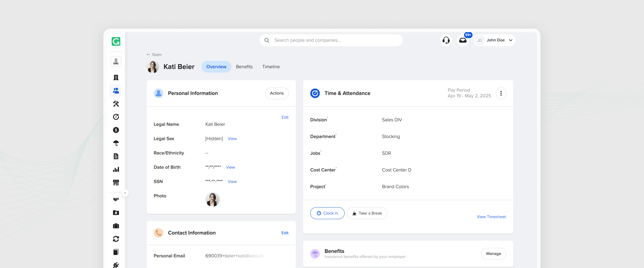Expand the collapsed sidebar with chevron

[x=125, y=193]
